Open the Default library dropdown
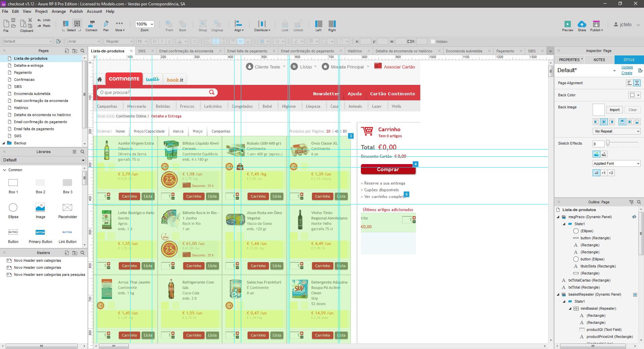 (x=44, y=160)
